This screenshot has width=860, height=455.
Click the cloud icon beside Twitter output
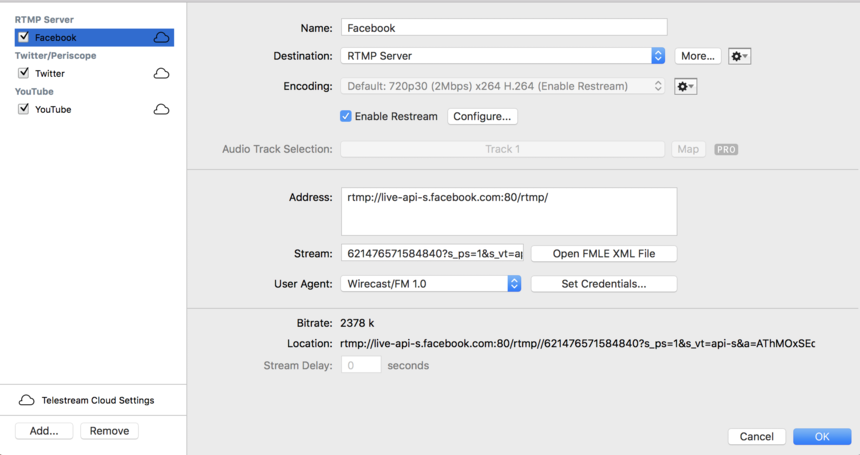(x=161, y=73)
